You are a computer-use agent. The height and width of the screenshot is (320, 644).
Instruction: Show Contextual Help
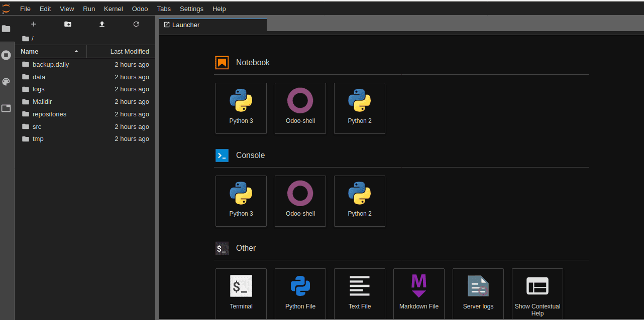click(x=538, y=294)
